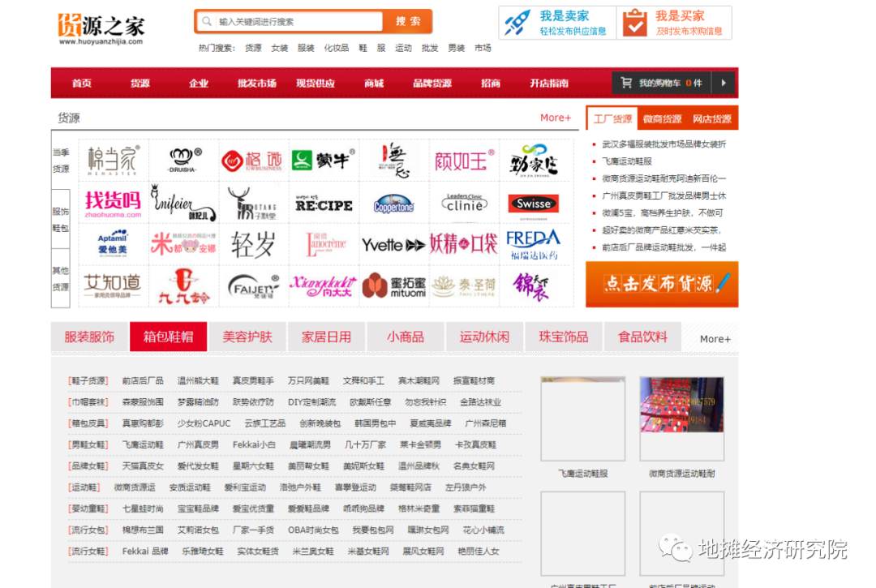Open 品牌货源 in the navigation bar
Screen dimensions: 876x588
(432, 84)
